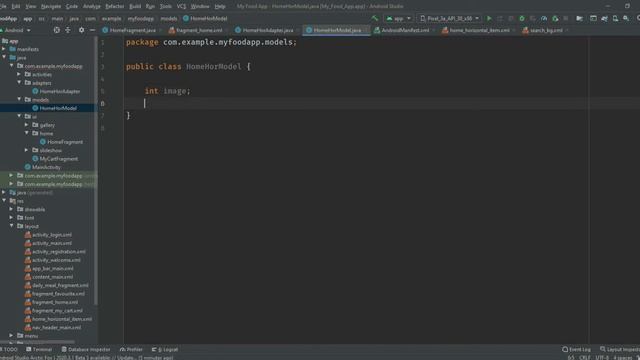This screenshot has width=640, height=360.
Task: Click the Debug app bug icon
Action: 522,18
